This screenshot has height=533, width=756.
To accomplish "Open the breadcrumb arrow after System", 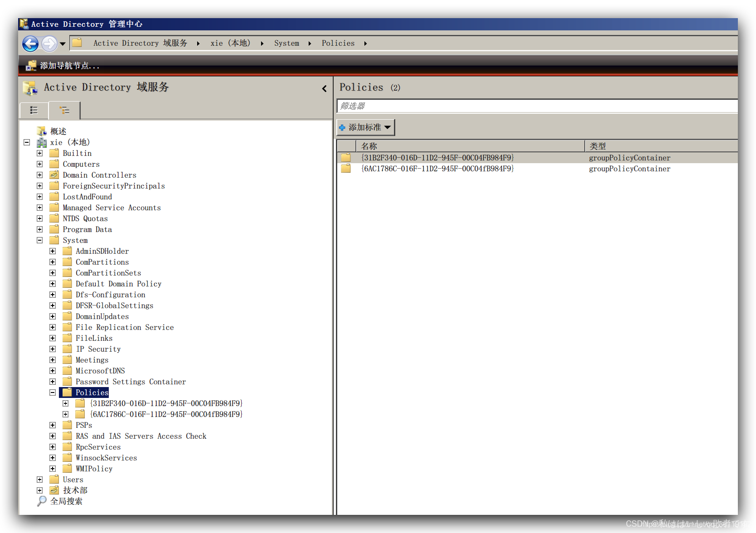I will coord(310,44).
